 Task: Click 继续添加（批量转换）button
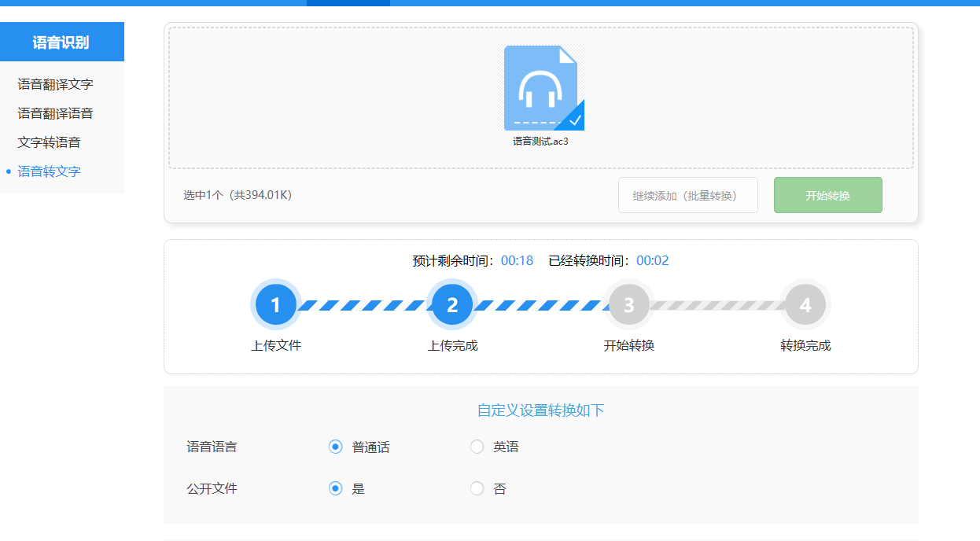tap(688, 195)
